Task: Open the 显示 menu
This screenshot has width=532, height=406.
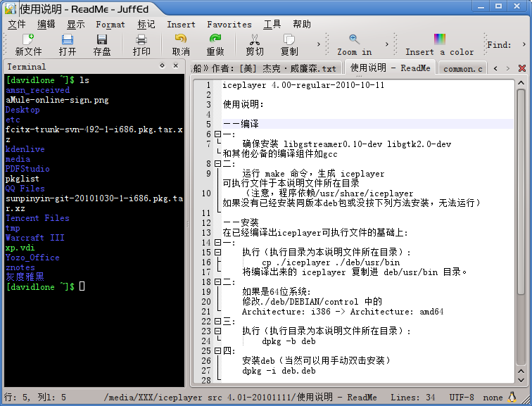Action: 76,25
